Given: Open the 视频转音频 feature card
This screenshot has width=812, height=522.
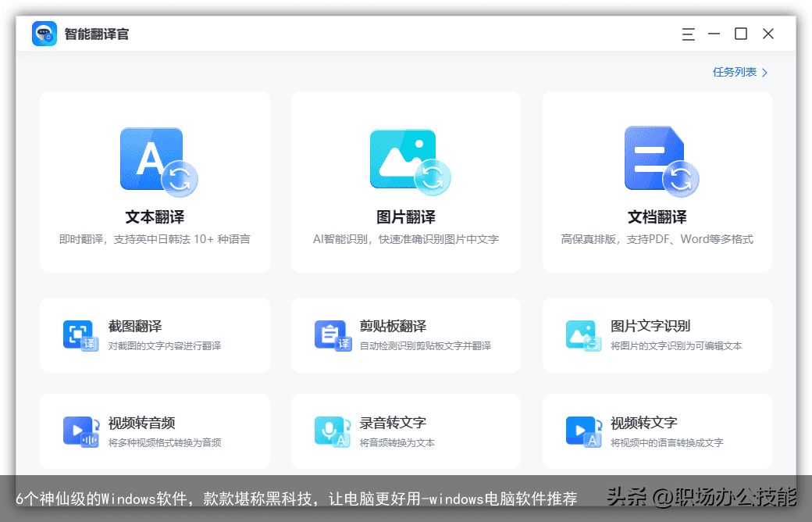Looking at the screenshot, I should point(153,431).
